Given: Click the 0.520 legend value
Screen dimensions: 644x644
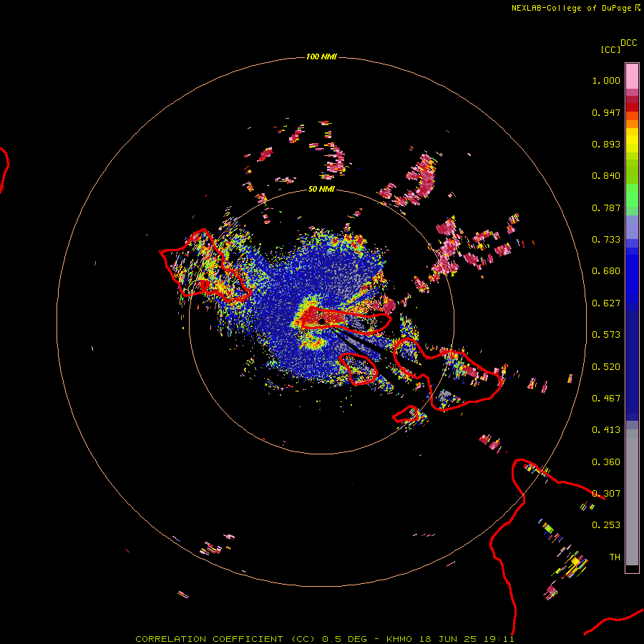Looking at the screenshot, I should pyautogui.click(x=606, y=367).
